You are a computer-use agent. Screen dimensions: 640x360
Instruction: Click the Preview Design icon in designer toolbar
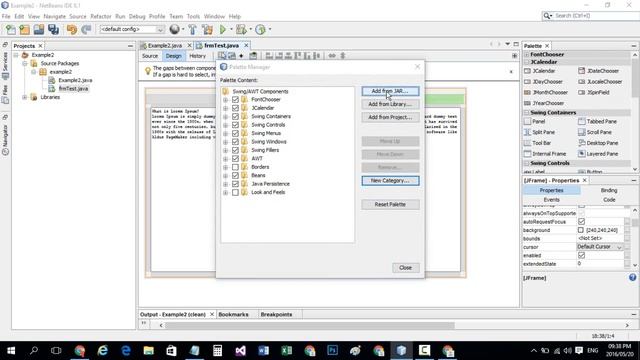pos(253,56)
